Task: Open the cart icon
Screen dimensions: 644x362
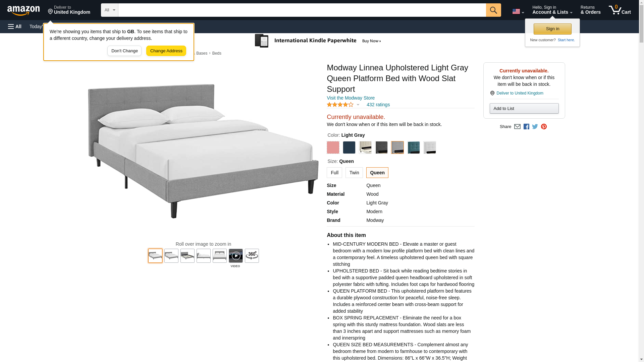Action: click(620, 10)
